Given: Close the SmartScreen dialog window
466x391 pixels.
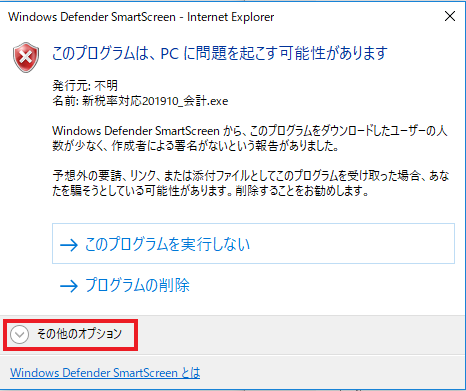Looking at the screenshot, I should coord(450,16).
